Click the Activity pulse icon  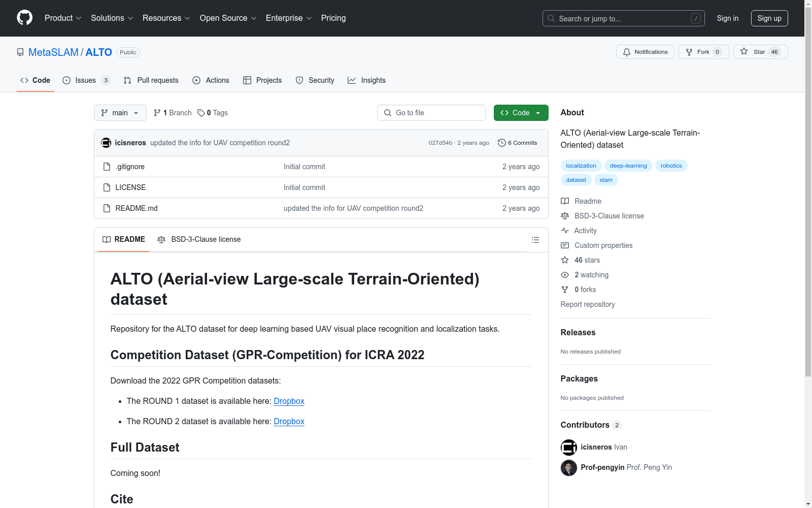coord(565,231)
